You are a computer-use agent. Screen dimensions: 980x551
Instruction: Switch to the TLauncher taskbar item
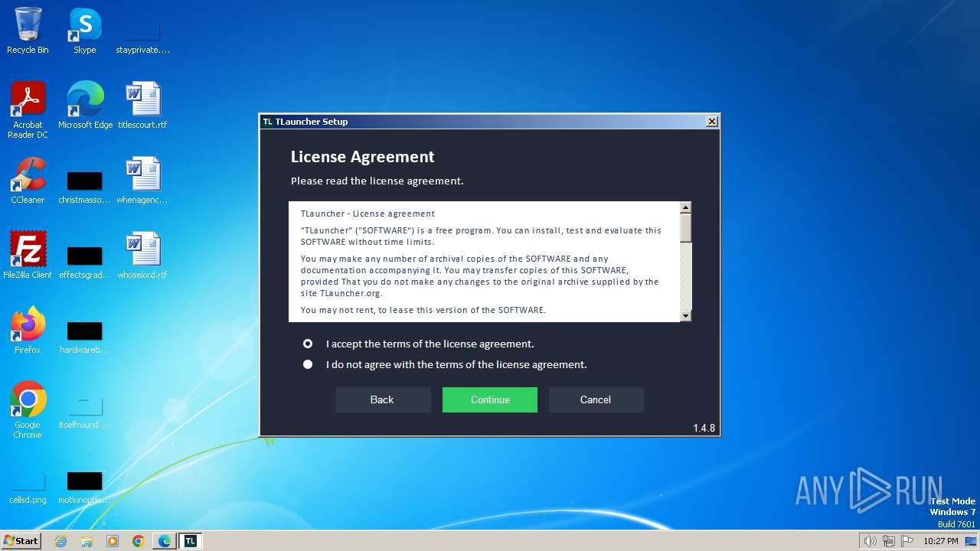tap(191, 541)
